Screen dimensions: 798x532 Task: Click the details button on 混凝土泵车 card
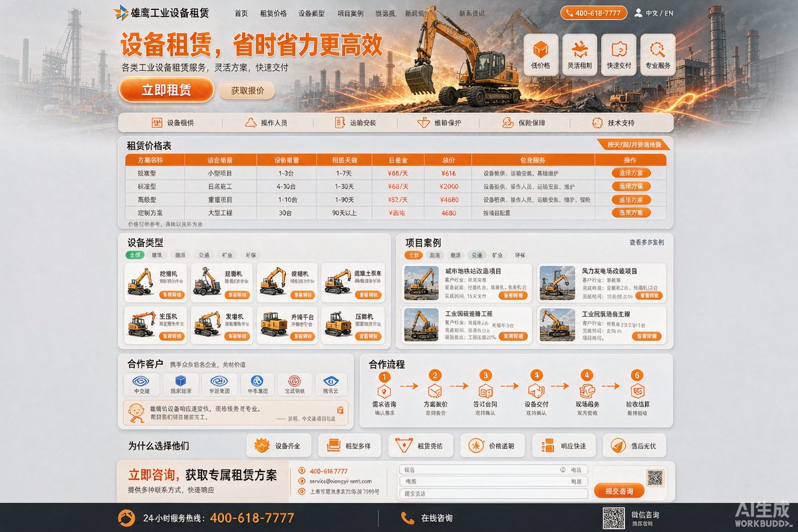(368, 295)
